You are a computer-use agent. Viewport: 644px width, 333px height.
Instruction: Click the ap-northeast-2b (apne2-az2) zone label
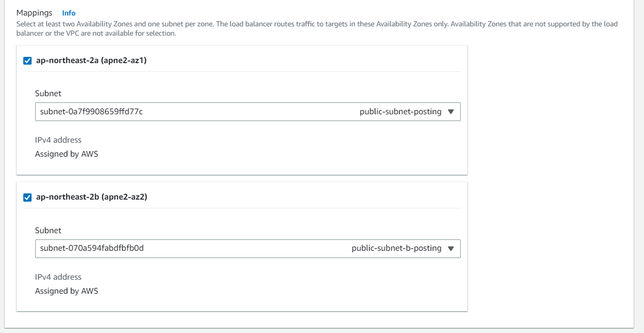click(x=92, y=197)
